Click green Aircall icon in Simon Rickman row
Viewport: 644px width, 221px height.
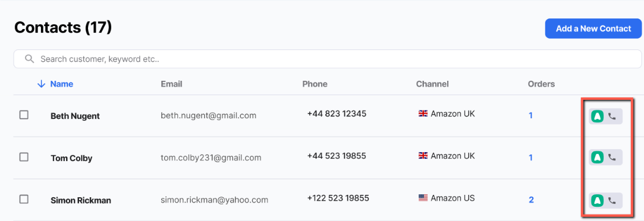pos(597,200)
